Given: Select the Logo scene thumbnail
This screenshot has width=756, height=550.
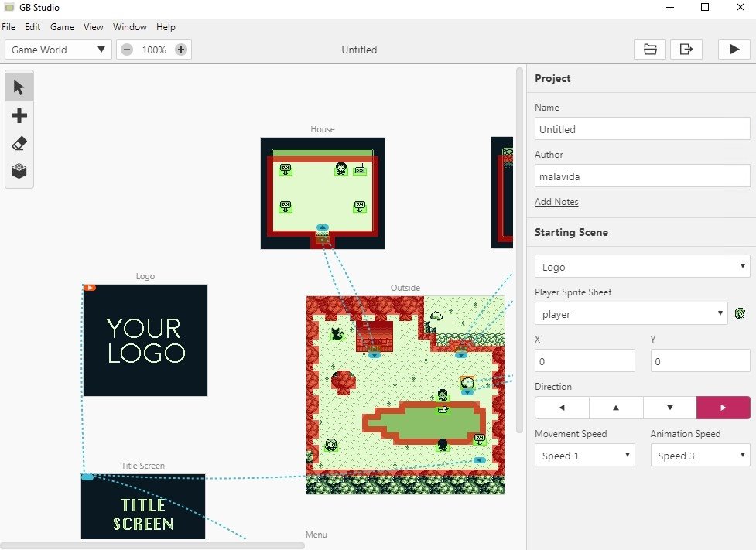Looking at the screenshot, I should pos(145,340).
